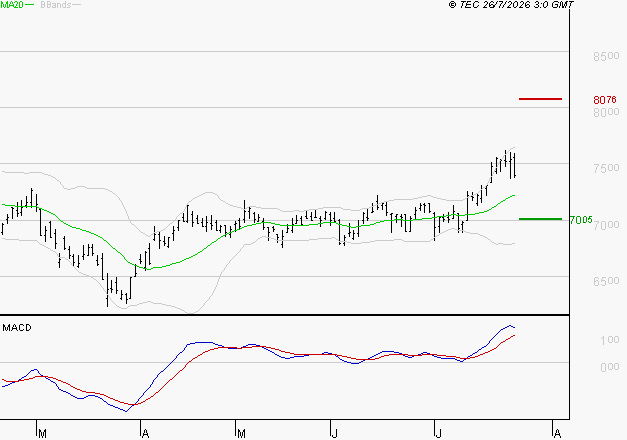This screenshot has width=627, height=440.
Task: Click the last A month marker
Action: (557, 434)
